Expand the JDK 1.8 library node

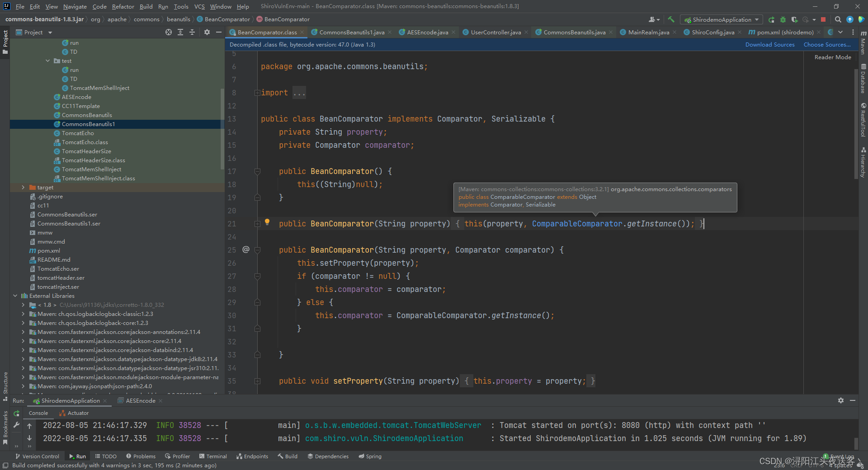click(x=23, y=305)
